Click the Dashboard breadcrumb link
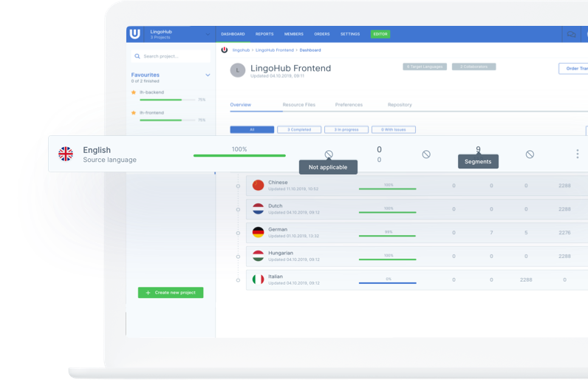 point(310,50)
